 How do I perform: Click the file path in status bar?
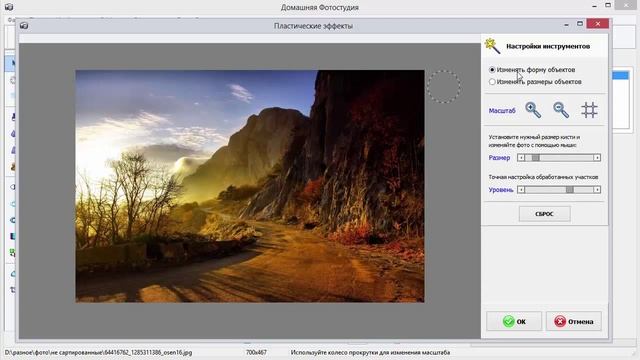coord(98,352)
